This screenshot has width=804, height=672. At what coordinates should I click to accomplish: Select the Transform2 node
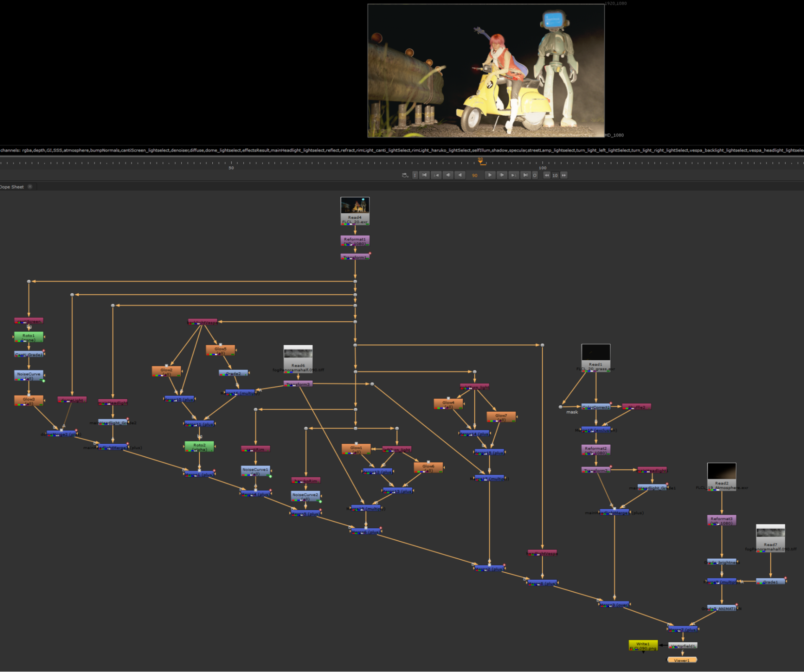(x=596, y=470)
